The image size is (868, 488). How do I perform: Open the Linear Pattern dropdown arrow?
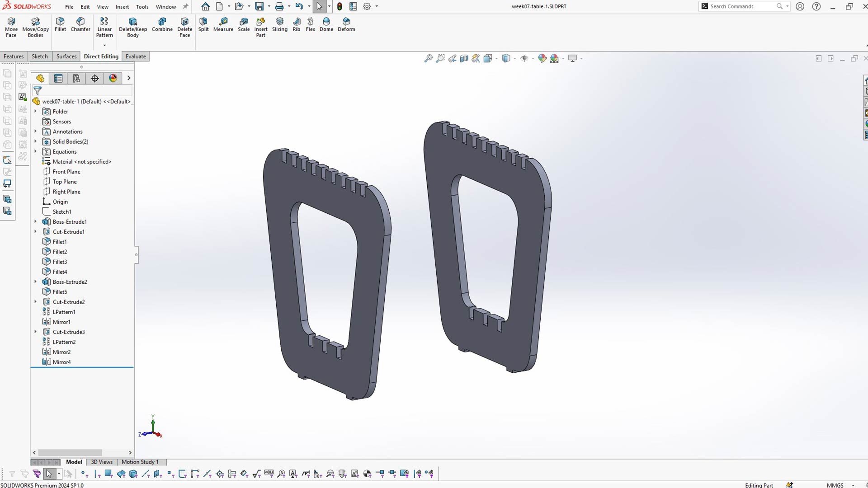click(104, 45)
